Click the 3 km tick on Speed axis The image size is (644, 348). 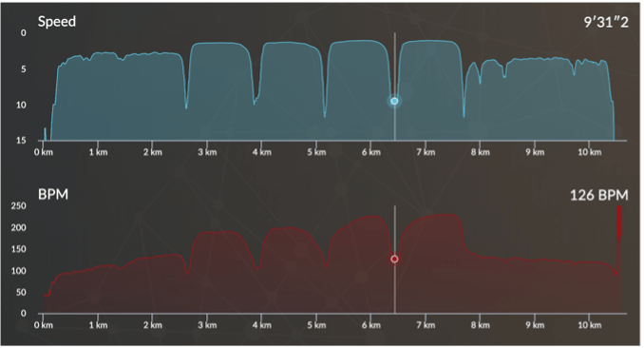click(x=207, y=152)
